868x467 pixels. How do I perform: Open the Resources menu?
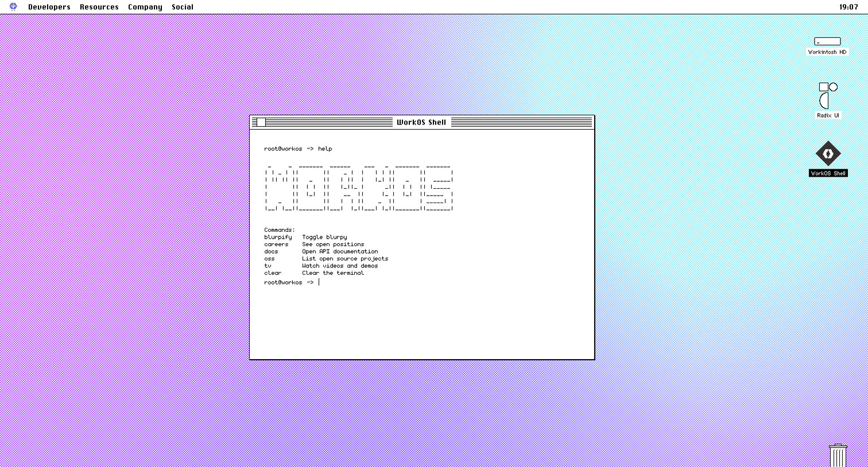coord(99,7)
